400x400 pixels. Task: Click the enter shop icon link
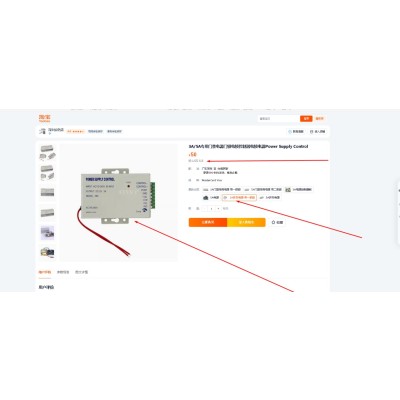pyautogui.click(x=318, y=132)
